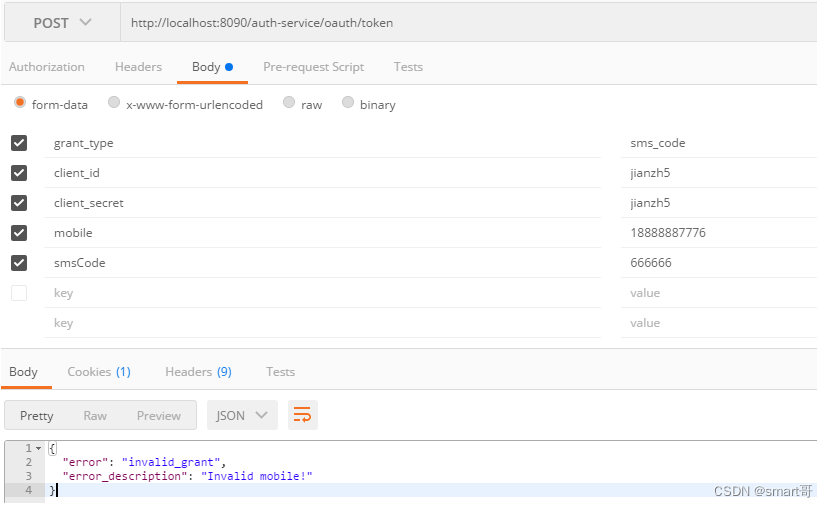Click the last empty key placeholder field
This screenshot has width=828, height=507.
click(x=322, y=323)
